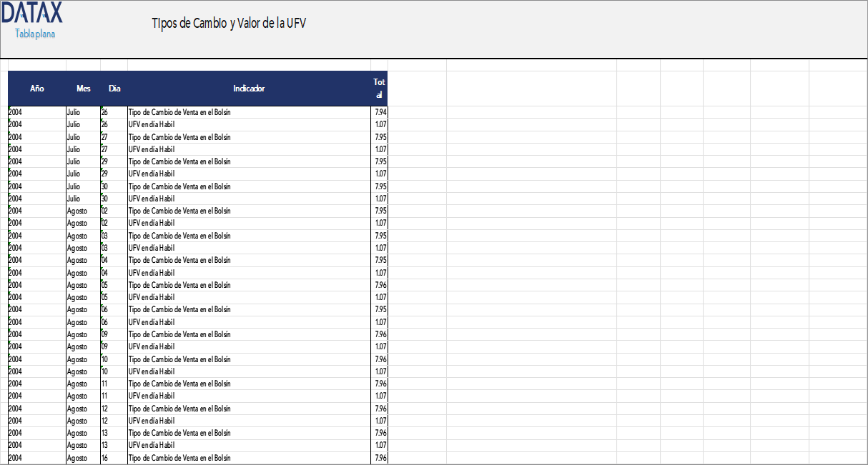Click the Día cell '13' in the Agosto UFV row

(x=114, y=445)
